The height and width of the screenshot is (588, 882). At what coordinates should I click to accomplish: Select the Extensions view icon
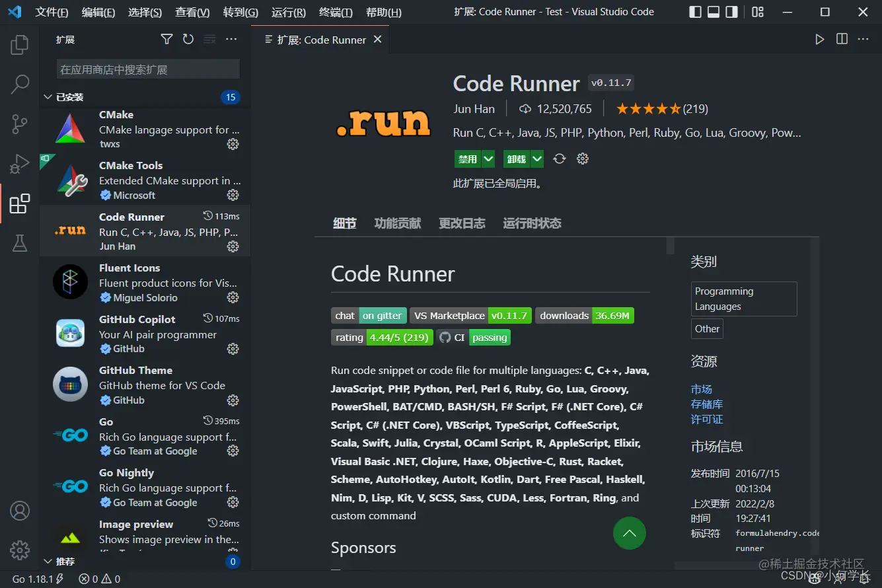pos(20,203)
